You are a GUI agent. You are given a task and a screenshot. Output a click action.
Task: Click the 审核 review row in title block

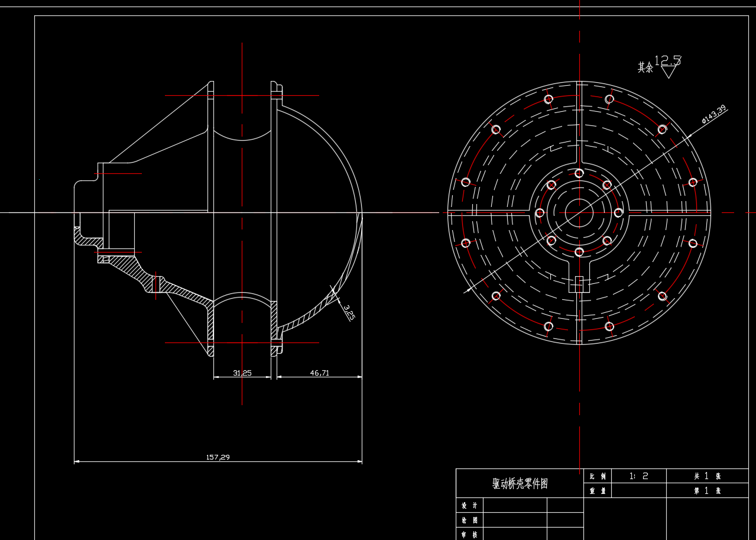[x=469, y=535]
